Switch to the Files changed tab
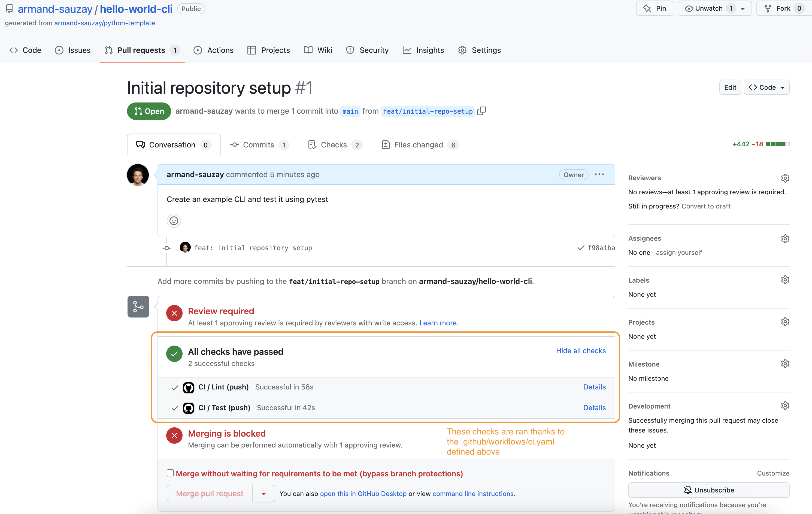The height and width of the screenshot is (514, 812). 420,145
